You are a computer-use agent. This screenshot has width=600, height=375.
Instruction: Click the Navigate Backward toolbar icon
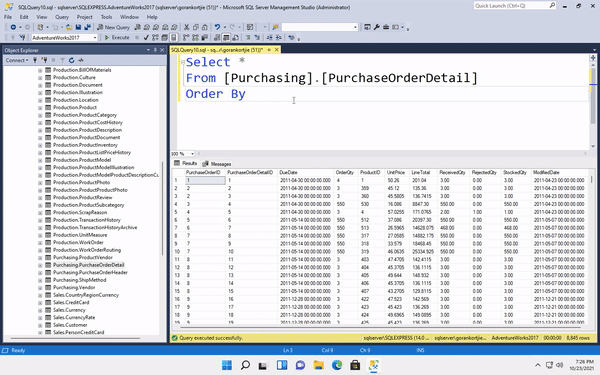pos(13,27)
